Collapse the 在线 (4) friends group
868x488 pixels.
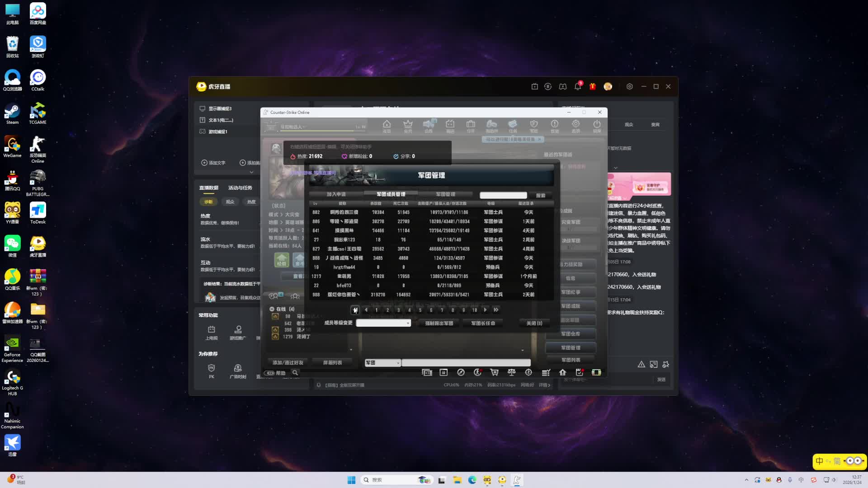[x=272, y=309]
